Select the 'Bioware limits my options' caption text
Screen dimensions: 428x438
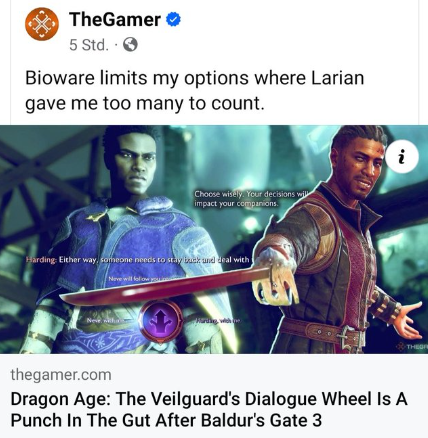[194, 90]
